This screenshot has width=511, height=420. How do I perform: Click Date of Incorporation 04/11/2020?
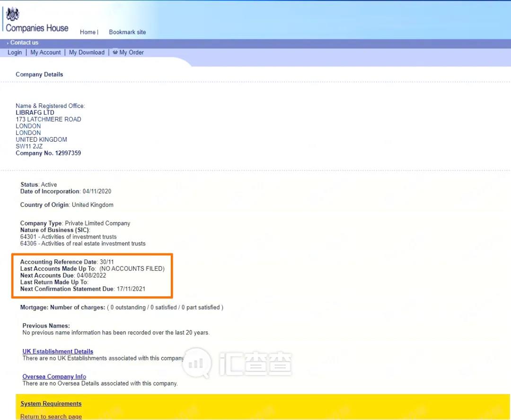click(x=65, y=191)
